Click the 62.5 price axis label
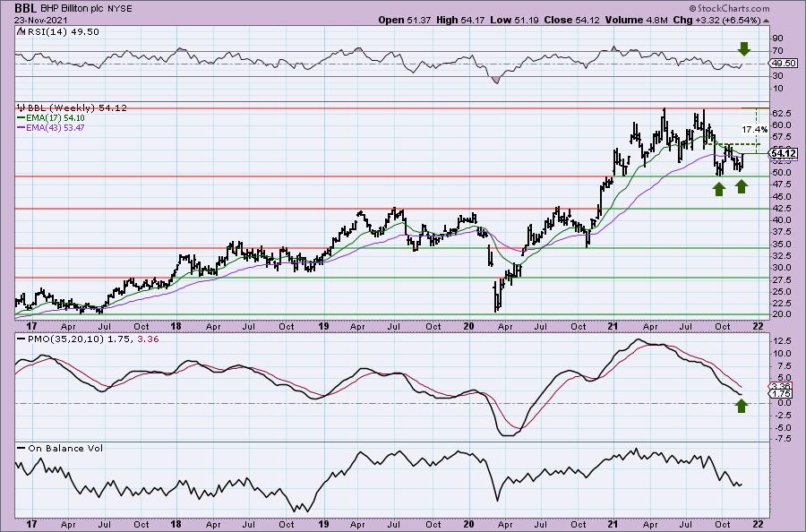806x532 pixels. pyautogui.click(x=781, y=113)
